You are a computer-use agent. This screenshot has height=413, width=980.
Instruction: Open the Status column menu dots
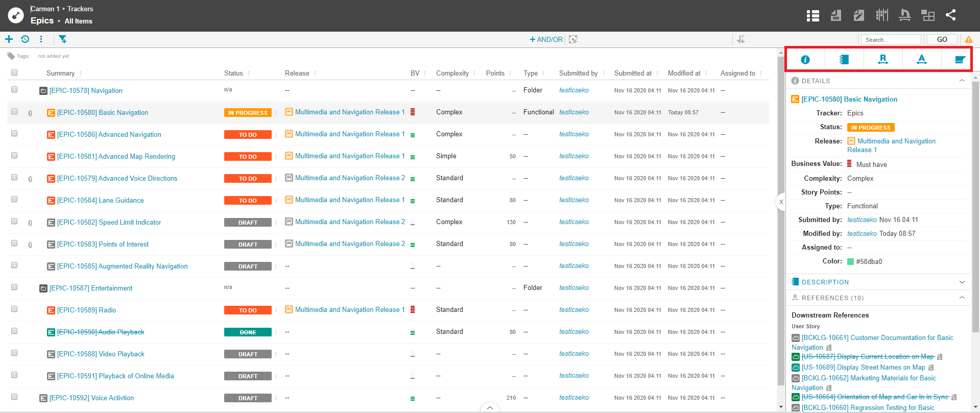pos(249,74)
